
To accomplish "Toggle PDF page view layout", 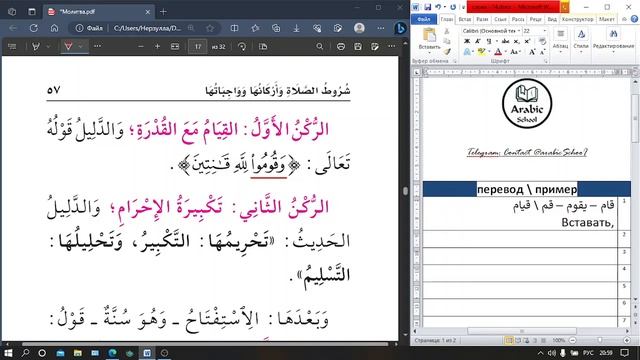I will [x=263, y=47].
